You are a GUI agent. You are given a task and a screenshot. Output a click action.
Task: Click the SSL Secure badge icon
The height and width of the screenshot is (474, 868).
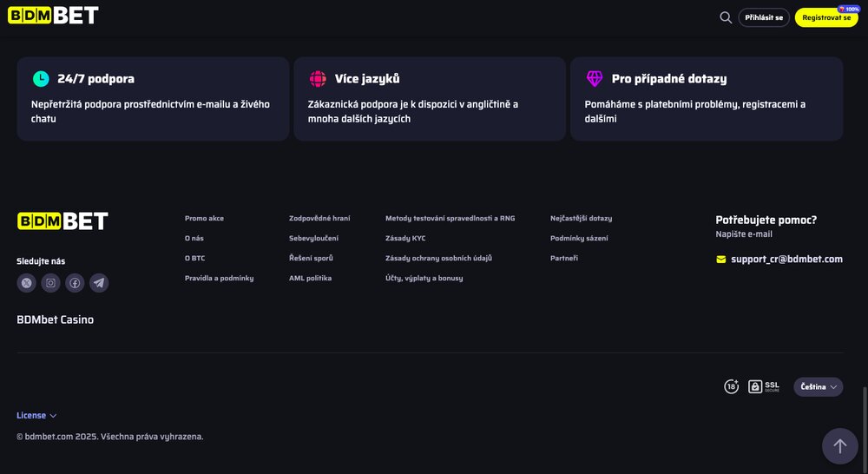coord(764,386)
